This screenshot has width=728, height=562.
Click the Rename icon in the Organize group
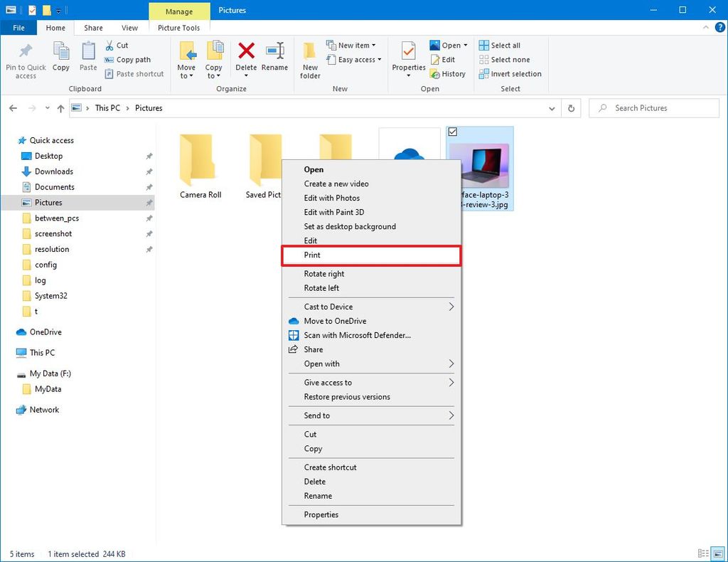tap(275, 60)
